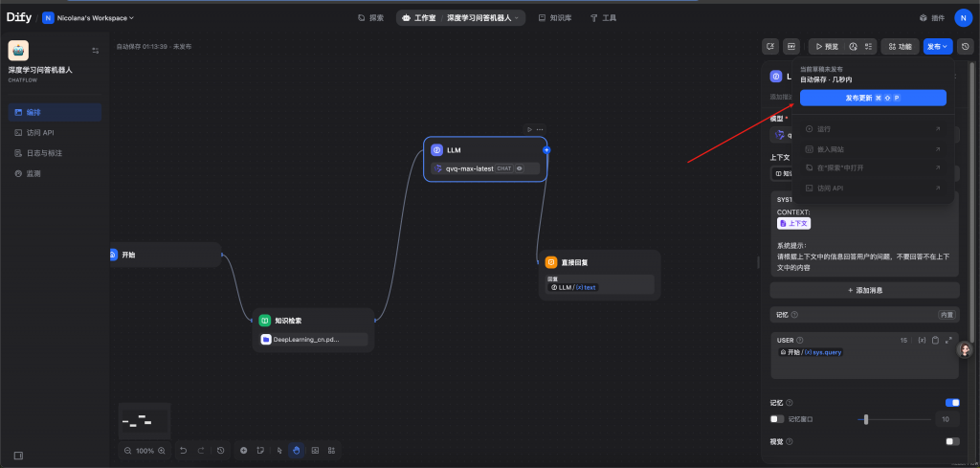Toggle the 视觉 vision switch
Viewport: 980px width, 468px height.
[x=952, y=441]
